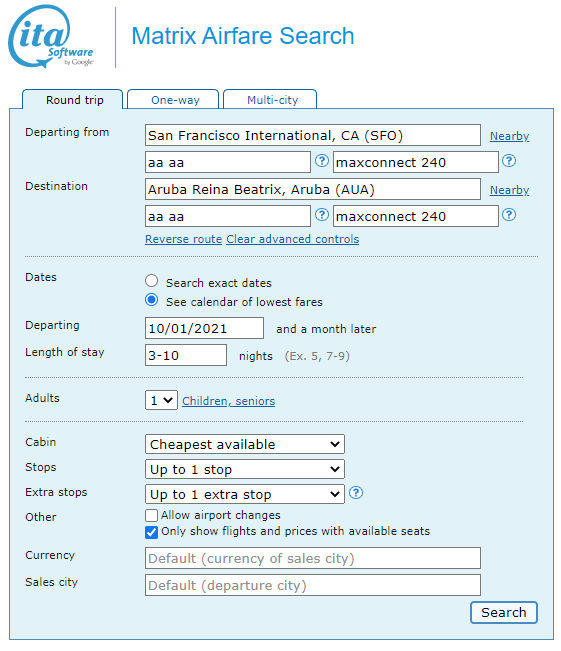Viewport: 561px width, 651px height.
Task: Open the Adults count dropdown
Action: (161, 400)
